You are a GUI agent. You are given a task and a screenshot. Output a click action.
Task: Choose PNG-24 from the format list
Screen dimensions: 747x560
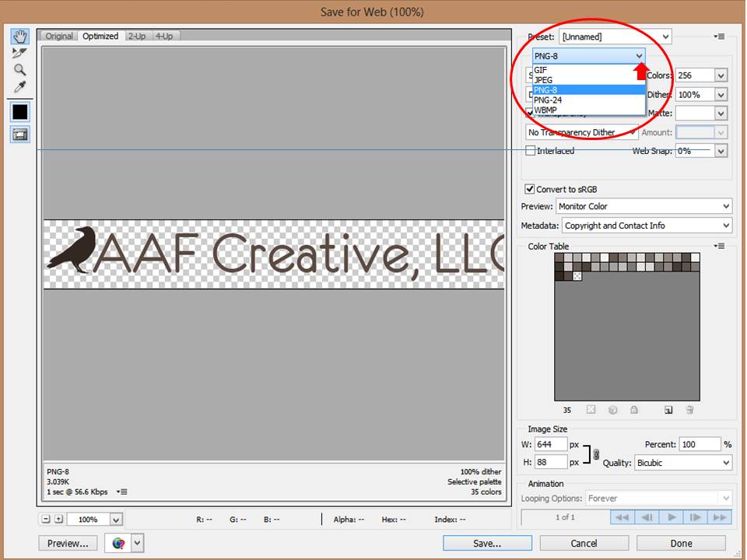pos(589,100)
